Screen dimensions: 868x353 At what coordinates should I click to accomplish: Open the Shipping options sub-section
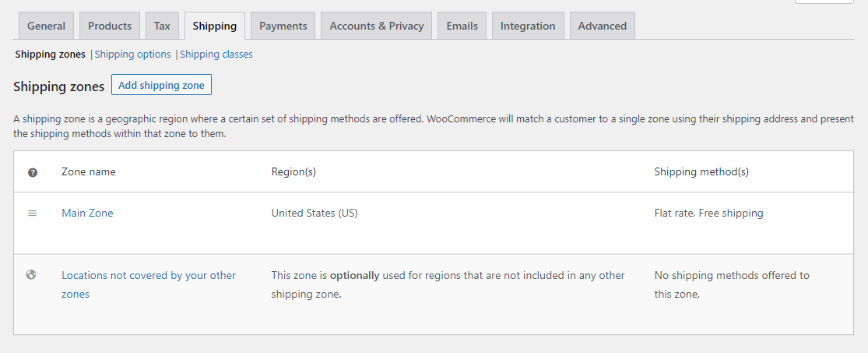(x=133, y=55)
